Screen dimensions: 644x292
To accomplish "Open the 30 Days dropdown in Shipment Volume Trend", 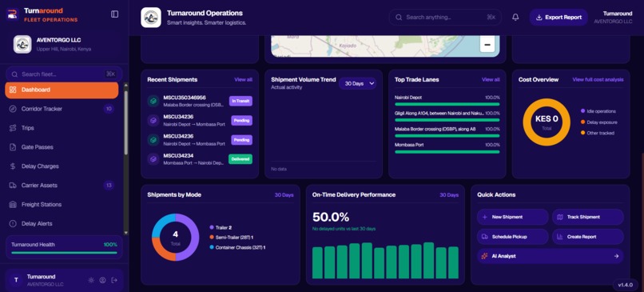I will coord(357,83).
